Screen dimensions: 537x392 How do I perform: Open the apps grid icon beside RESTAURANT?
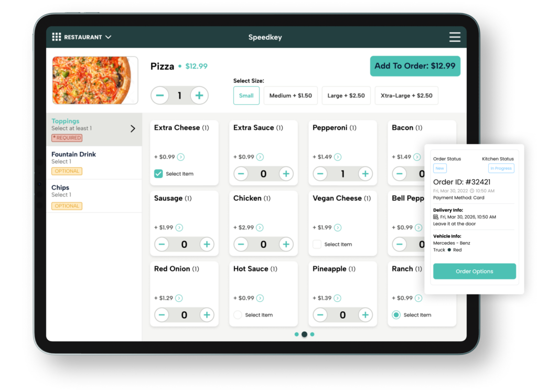pos(57,37)
